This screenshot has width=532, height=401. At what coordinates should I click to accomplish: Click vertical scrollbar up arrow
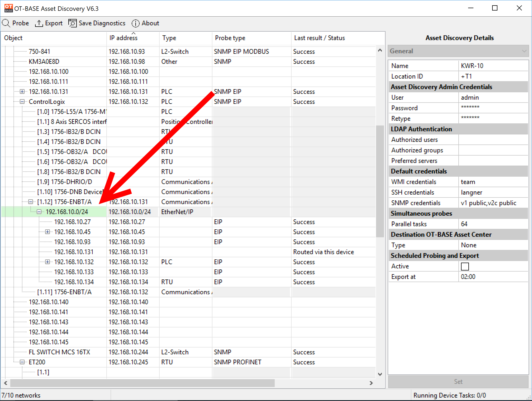(380, 50)
